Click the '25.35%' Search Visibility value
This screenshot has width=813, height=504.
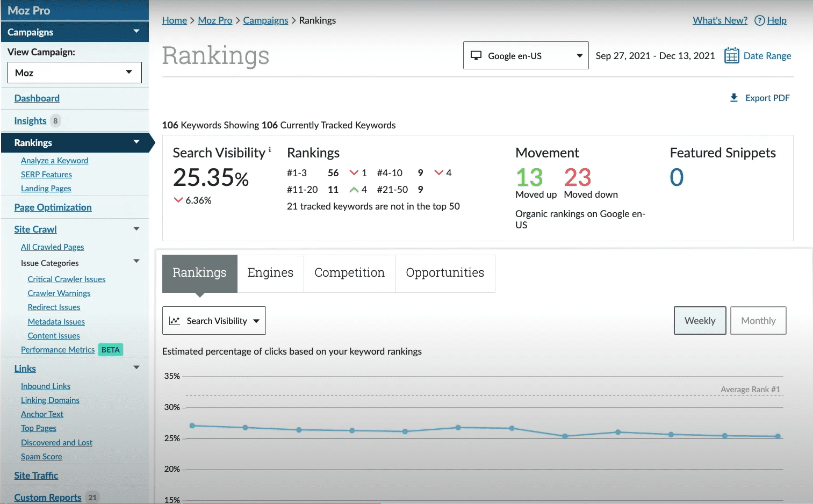tap(211, 178)
